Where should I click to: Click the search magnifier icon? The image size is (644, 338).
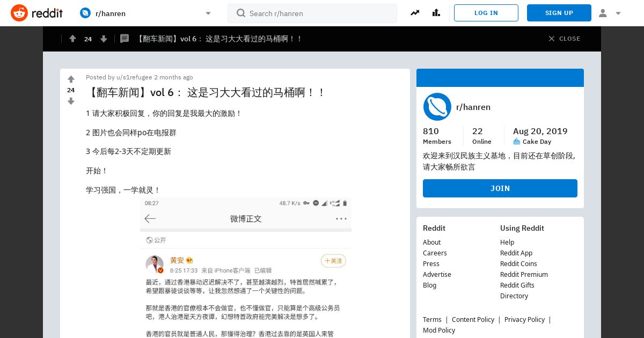241,13
